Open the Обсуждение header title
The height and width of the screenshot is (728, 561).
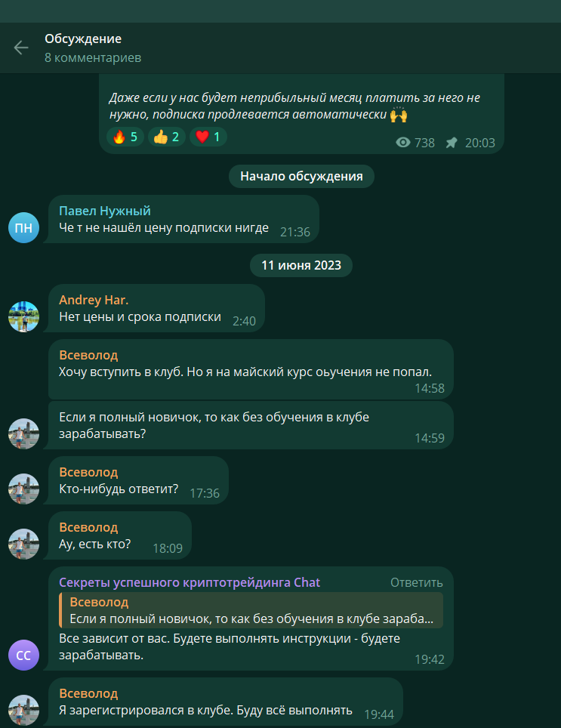tap(83, 39)
